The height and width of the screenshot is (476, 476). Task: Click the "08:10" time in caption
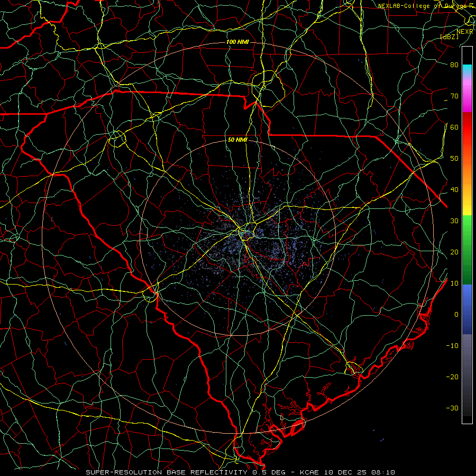coord(383,472)
